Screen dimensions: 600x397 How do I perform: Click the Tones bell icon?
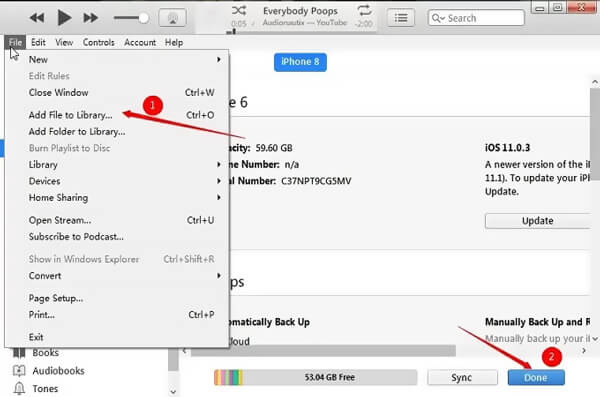tap(19, 389)
